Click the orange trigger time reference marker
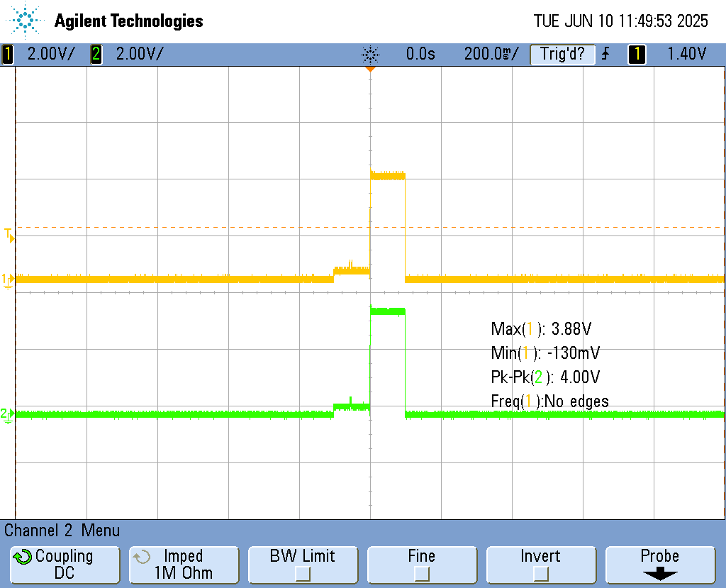The image size is (726, 588). pyautogui.click(x=370, y=69)
